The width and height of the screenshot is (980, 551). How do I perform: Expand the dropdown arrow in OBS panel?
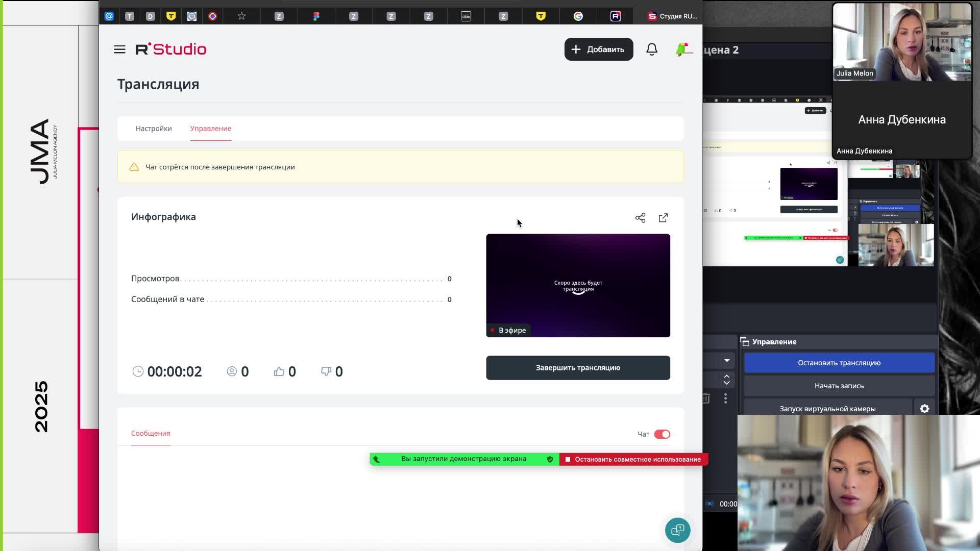(x=727, y=361)
